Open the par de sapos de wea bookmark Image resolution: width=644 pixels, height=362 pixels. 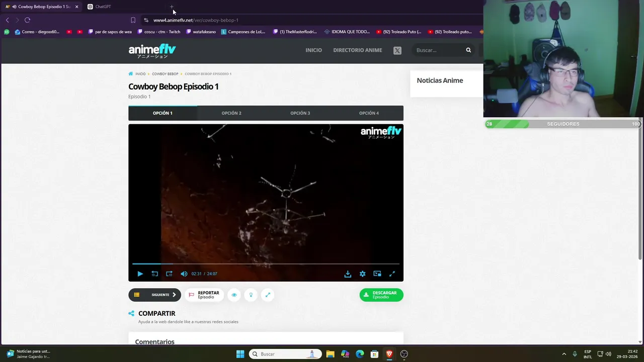110,32
